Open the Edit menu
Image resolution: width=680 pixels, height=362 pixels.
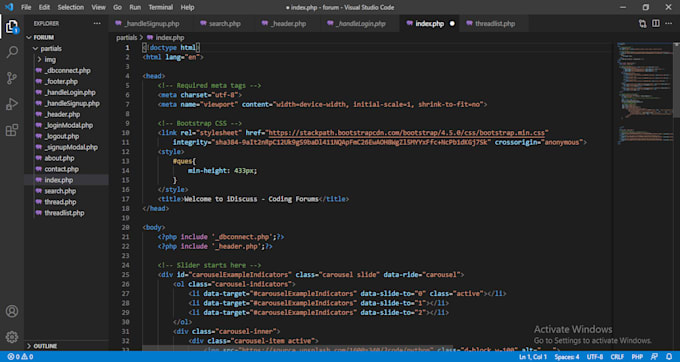tap(44, 7)
